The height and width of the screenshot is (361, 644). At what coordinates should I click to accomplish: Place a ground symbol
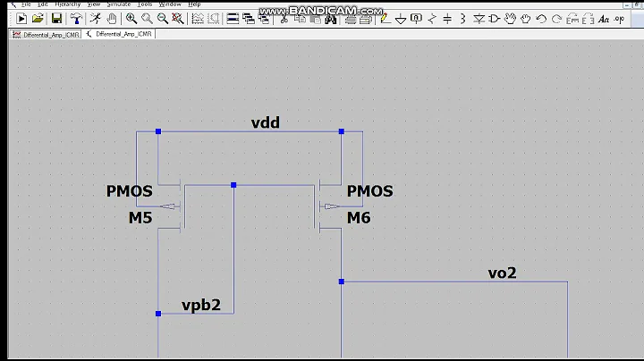tap(401, 19)
